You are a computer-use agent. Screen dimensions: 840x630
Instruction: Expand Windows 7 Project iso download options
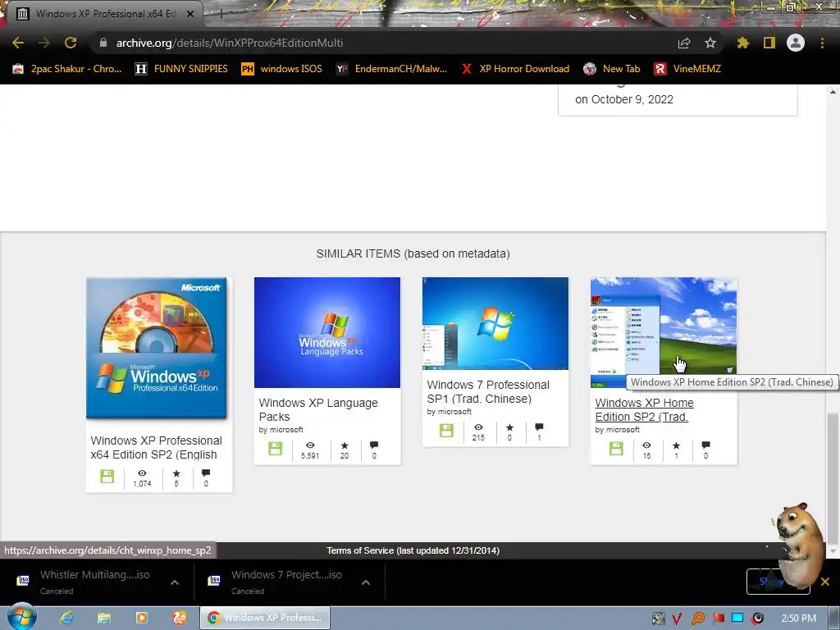click(x=366, y=582)
